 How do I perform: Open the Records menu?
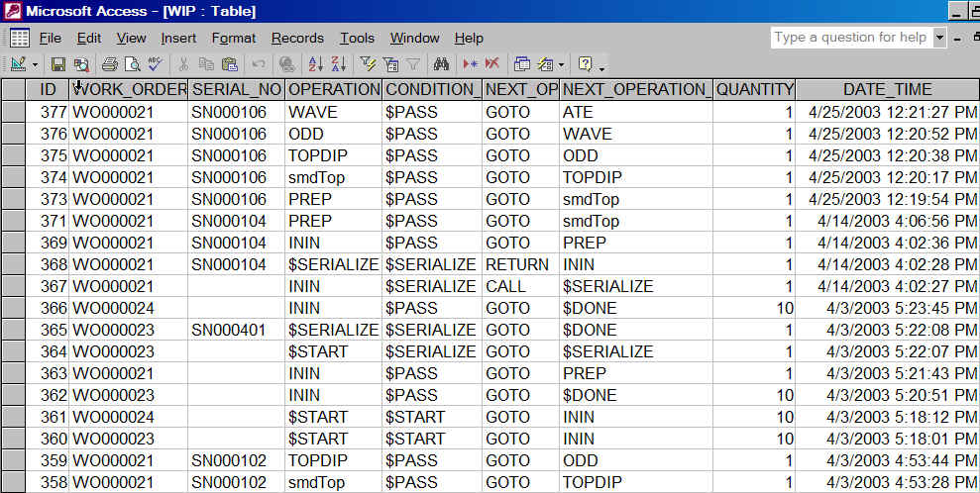click(x=297, y=38)
